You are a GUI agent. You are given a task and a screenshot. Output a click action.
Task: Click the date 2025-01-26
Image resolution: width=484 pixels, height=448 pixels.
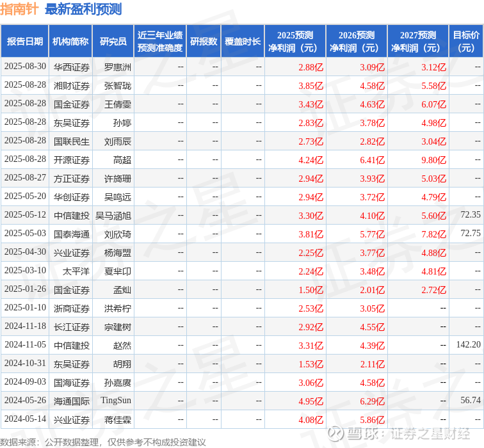click(25, 289)
